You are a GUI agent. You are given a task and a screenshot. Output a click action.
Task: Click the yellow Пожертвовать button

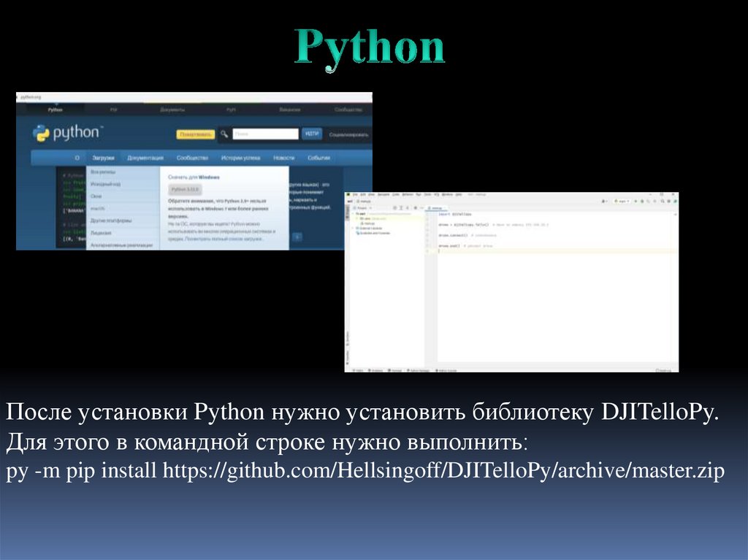pos(196,134)
